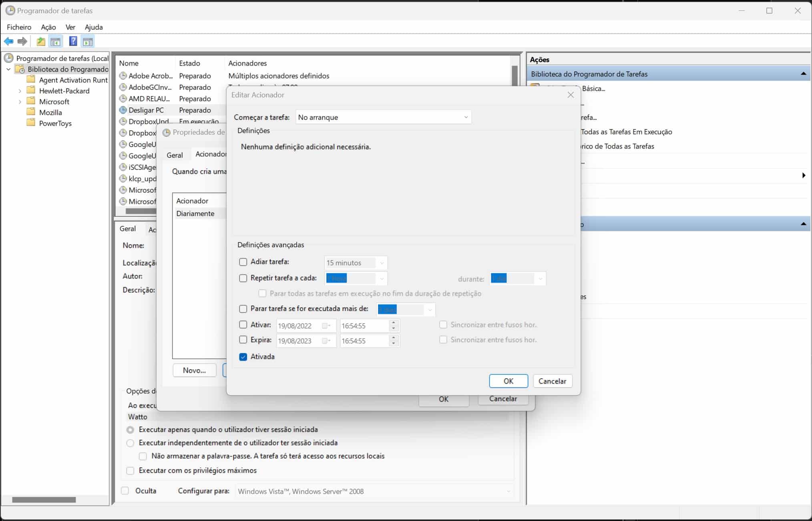Switch to the Geral tab in Propriedades

click(175, 155)
